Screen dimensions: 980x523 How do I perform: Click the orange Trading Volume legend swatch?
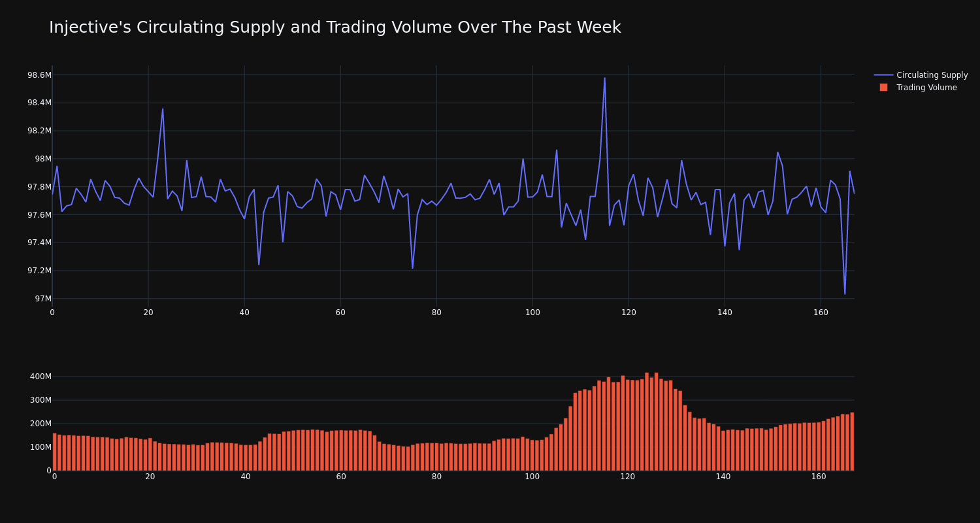(883, 88)
